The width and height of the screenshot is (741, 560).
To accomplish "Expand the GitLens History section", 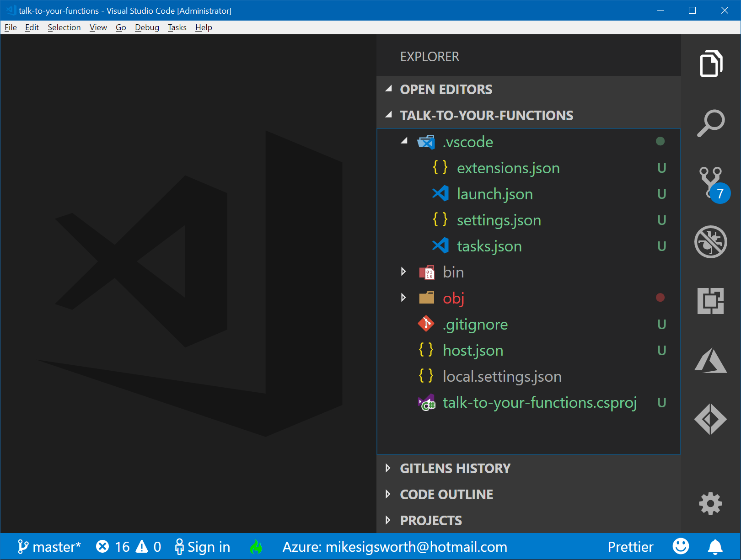I will point(388,468).
